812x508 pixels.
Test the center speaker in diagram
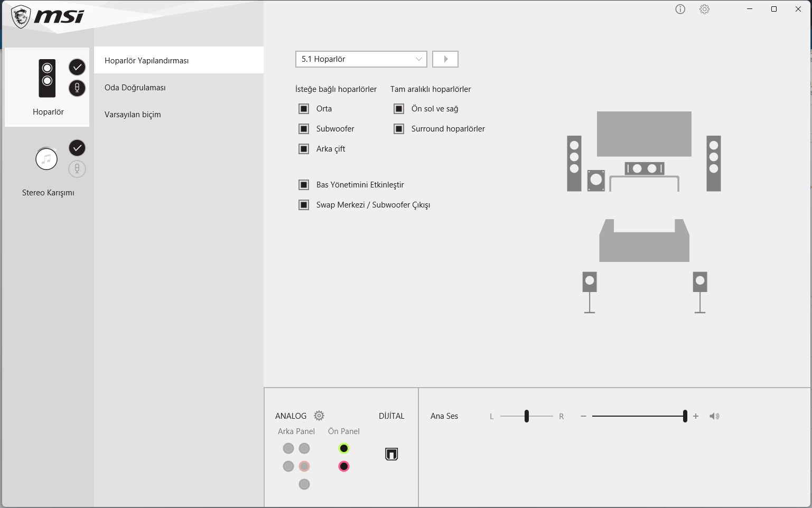coord(645,168)
